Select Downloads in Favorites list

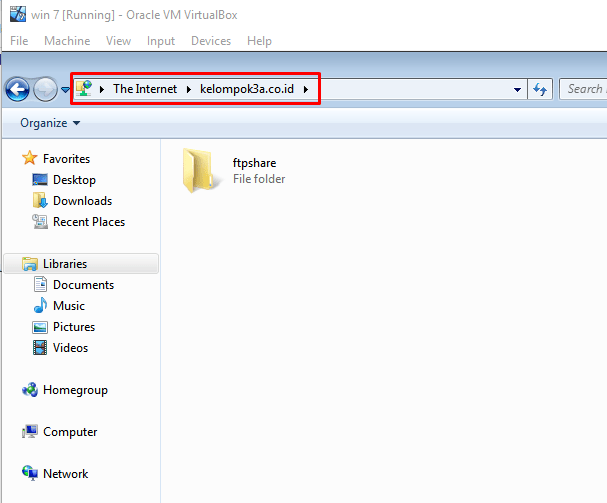pyautogui.click(x=82, y=201)
